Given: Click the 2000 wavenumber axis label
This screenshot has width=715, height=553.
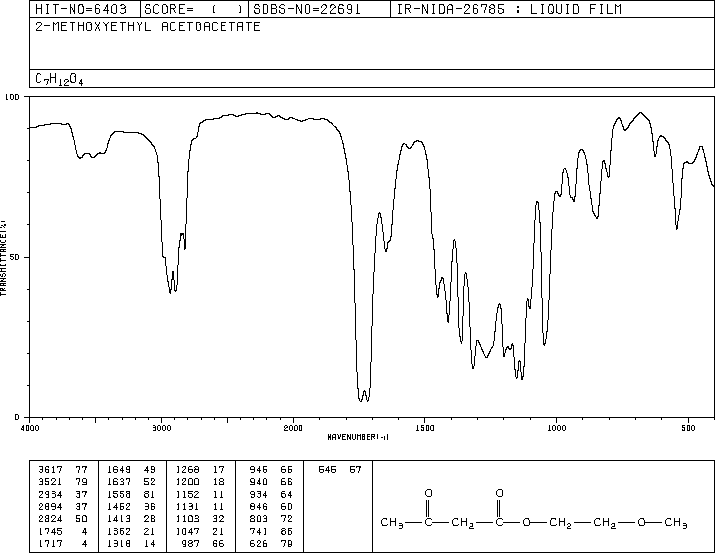Looking at the screenshot, I should 293,428.
